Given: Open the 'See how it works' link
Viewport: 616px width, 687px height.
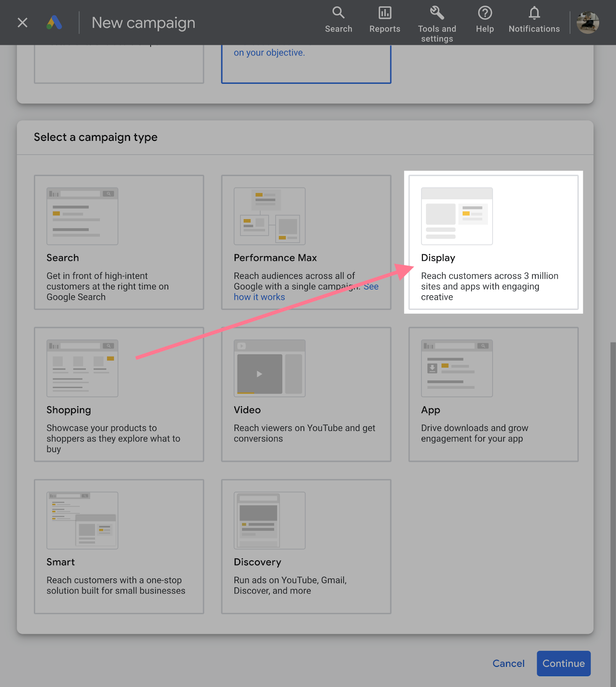Looking at the screenshot, I should click(259, 297).
